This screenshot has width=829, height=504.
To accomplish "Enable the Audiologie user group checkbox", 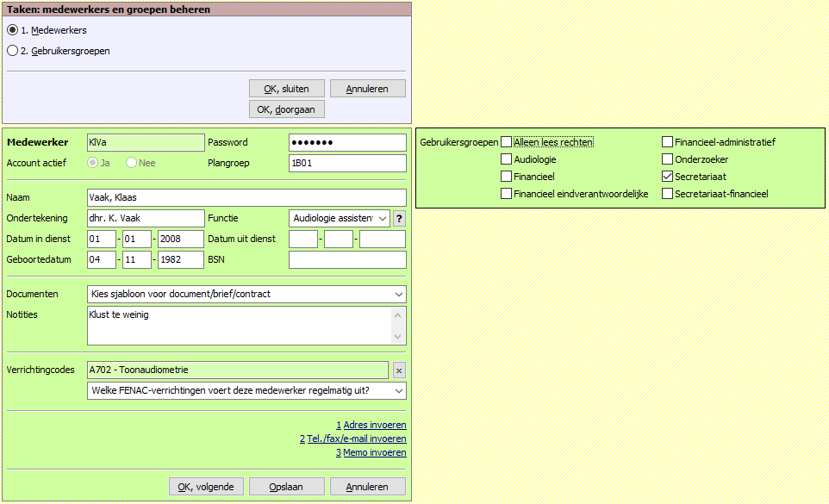I will pyautogui.click(x=507, y=159).
